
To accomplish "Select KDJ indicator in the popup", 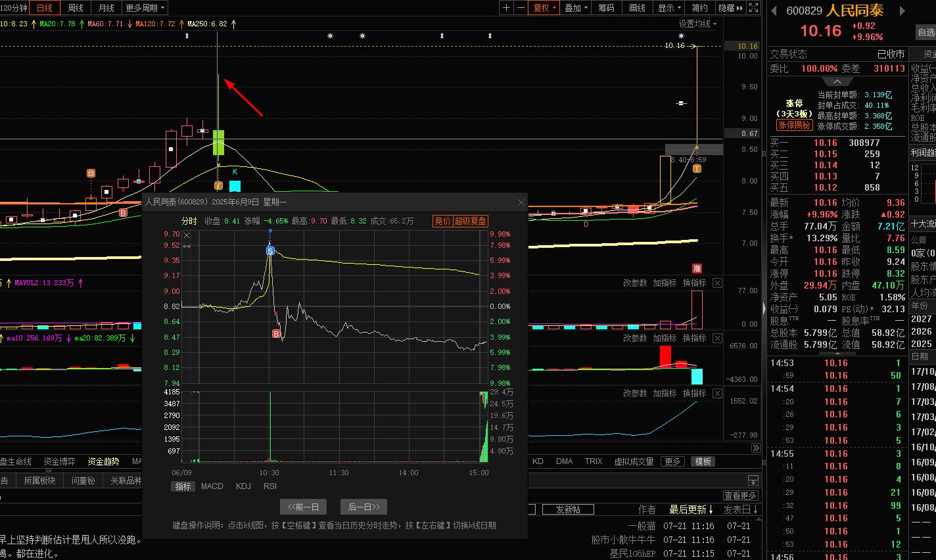I will pyautogui.click(x=243, y=486).
